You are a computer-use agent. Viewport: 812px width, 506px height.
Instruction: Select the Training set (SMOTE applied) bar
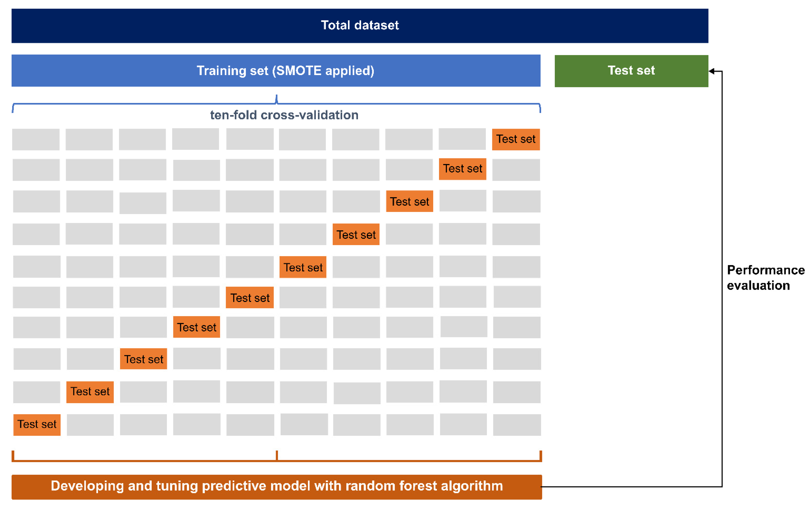coord(276,71)
